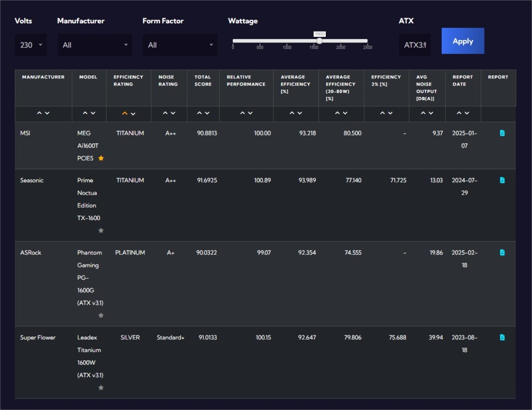
Task: Click the report date 2023-08-18
Action: coord(464,344)
